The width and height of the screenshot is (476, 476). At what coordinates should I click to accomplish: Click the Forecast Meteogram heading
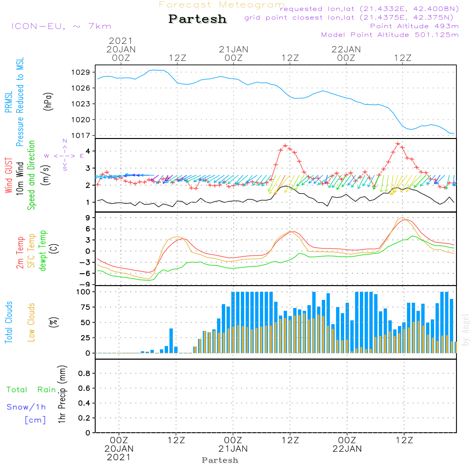pyautogui.click(x=221, y=5)
